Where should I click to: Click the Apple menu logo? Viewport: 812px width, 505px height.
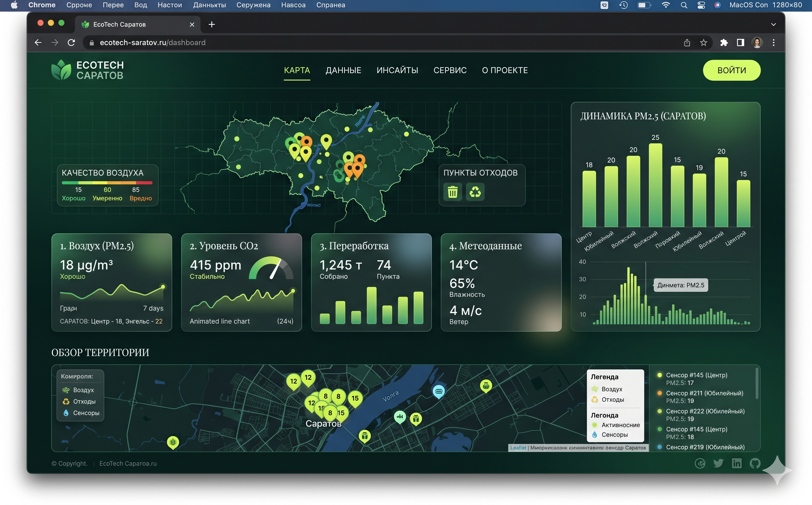coord(14,5)
